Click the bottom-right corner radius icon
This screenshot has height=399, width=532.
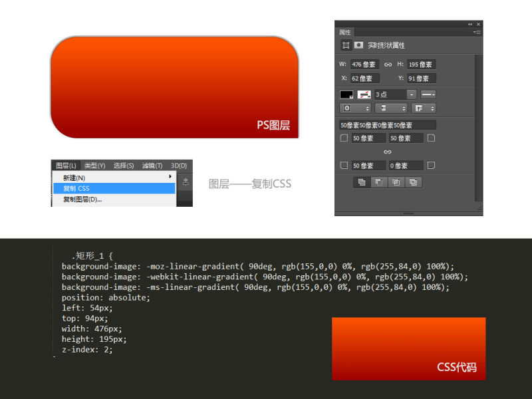[x=431, y=165]
